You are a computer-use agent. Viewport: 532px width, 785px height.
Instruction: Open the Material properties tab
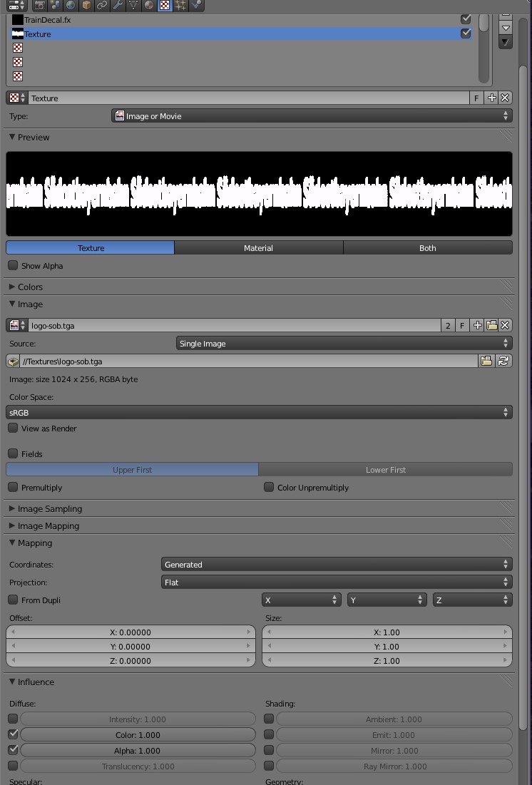pyautogui.click(x=149, y=6)
